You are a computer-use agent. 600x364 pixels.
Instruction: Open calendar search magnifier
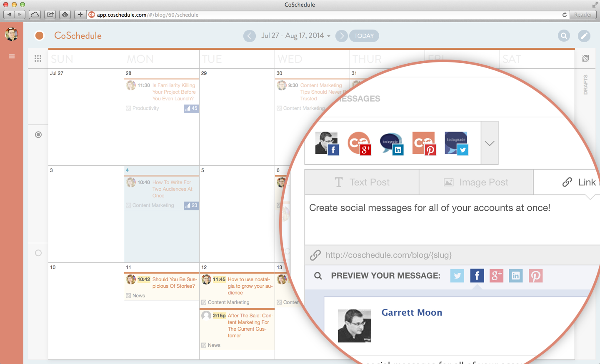click(564, 36)
